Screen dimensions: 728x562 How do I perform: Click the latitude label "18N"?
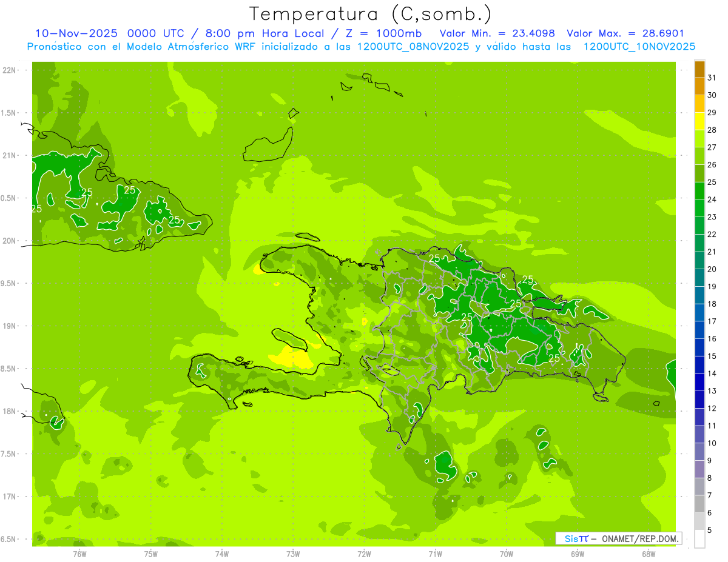(9, 411)
